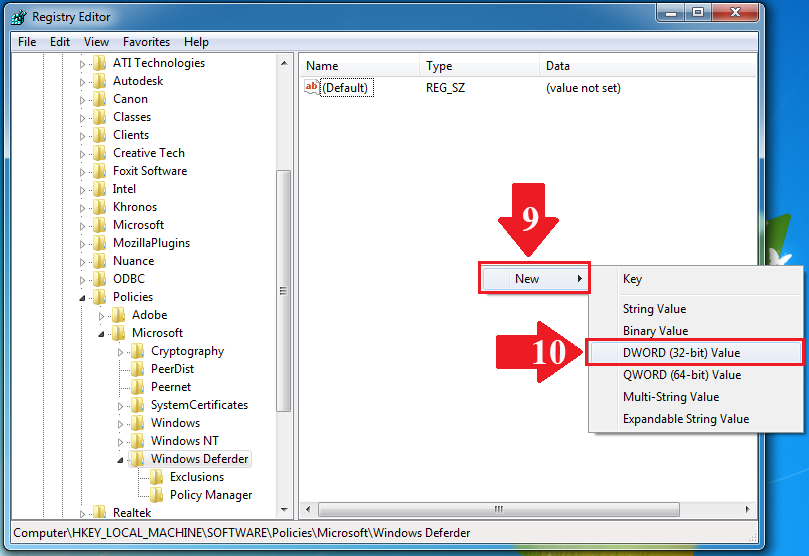
Task: Click values pane scroll left arrow
Action: (x=308, y=510)
